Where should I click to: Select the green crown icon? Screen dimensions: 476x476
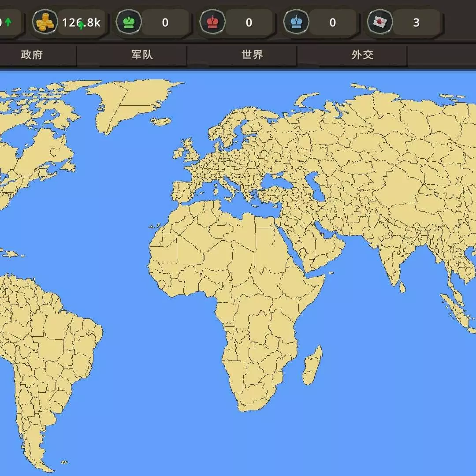[x=129, y=22]
